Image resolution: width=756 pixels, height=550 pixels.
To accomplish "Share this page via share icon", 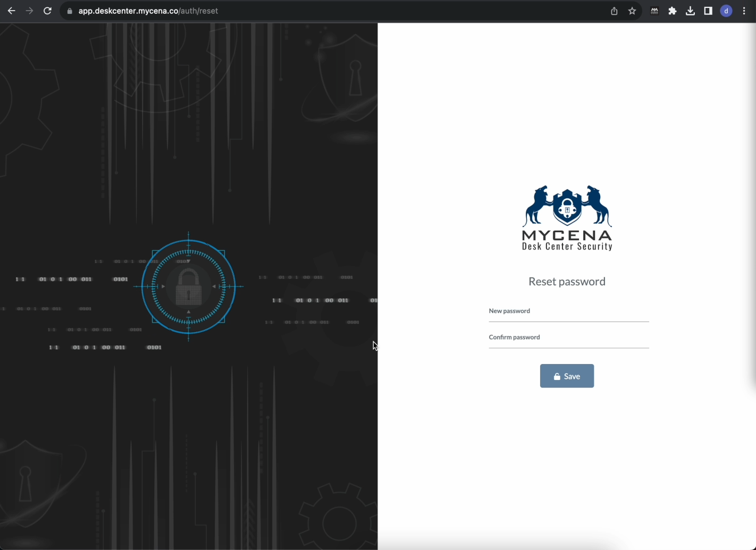I will pos(614,11).
